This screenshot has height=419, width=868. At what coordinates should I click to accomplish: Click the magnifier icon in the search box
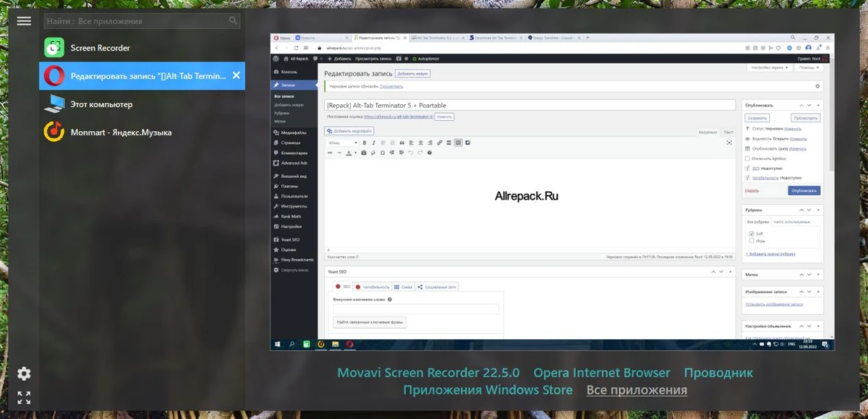[x=233, y=21]
